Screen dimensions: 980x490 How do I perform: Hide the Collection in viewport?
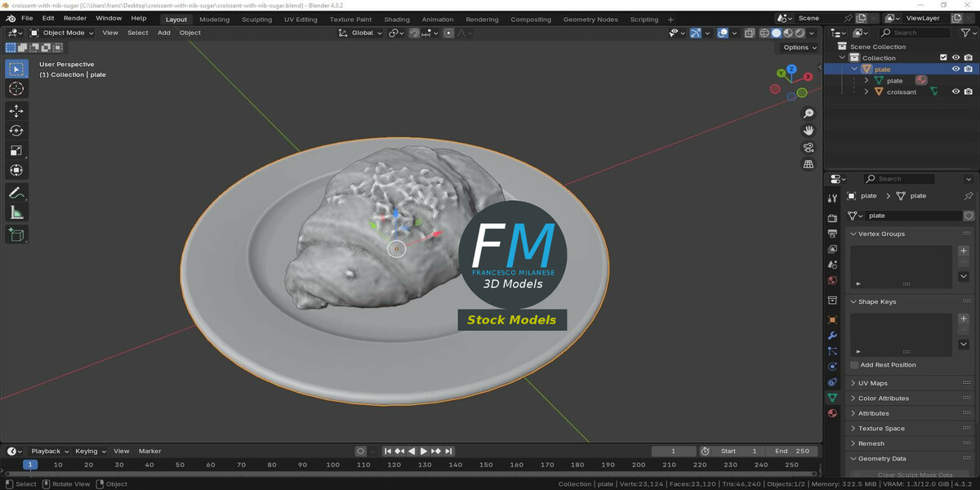(x=955, y=58)
